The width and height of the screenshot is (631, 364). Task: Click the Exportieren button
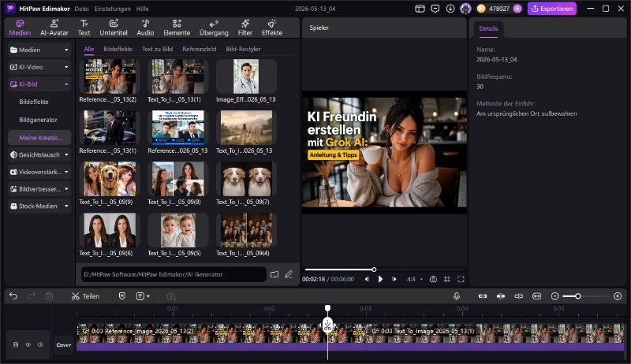click(551, 9)
